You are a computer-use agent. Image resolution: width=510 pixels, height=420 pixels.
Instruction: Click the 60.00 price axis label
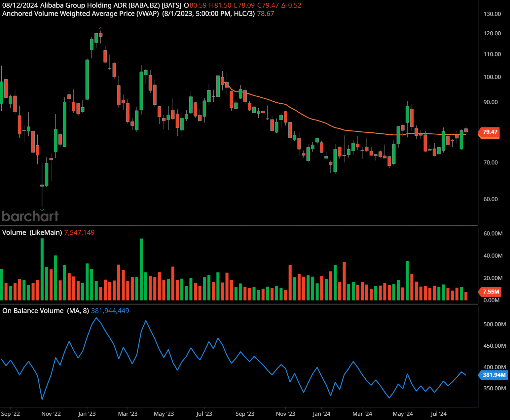(491, 199)
